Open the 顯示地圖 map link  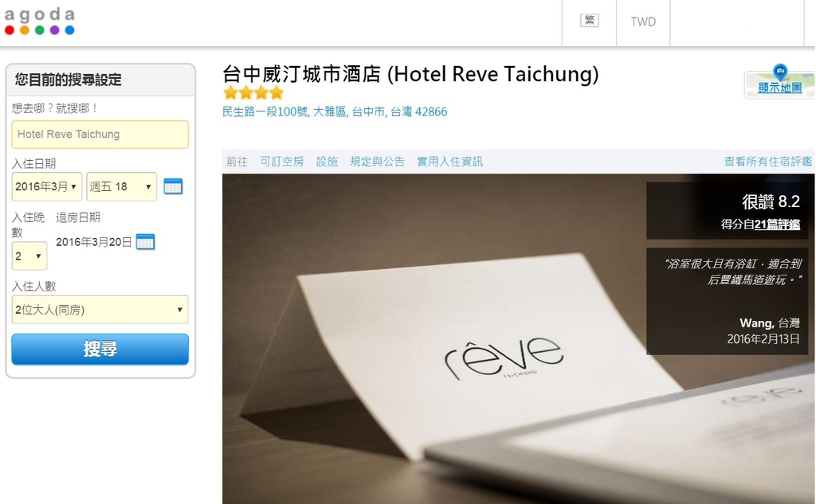779,88
